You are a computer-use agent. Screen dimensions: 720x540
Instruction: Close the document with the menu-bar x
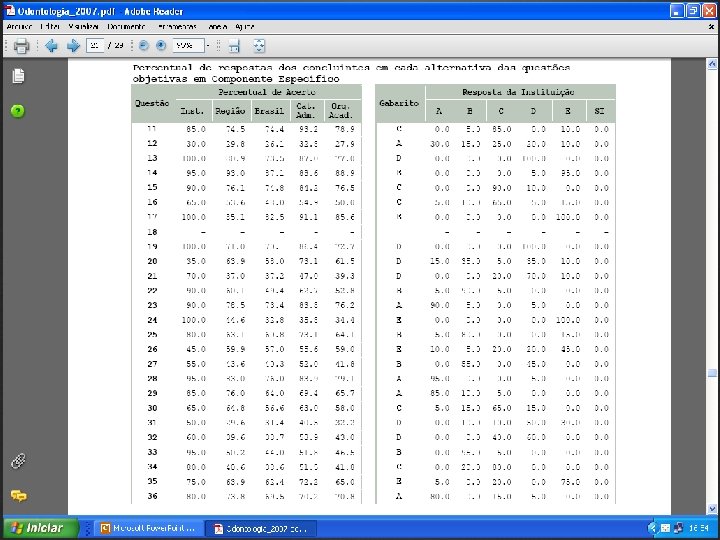[711, 27]
